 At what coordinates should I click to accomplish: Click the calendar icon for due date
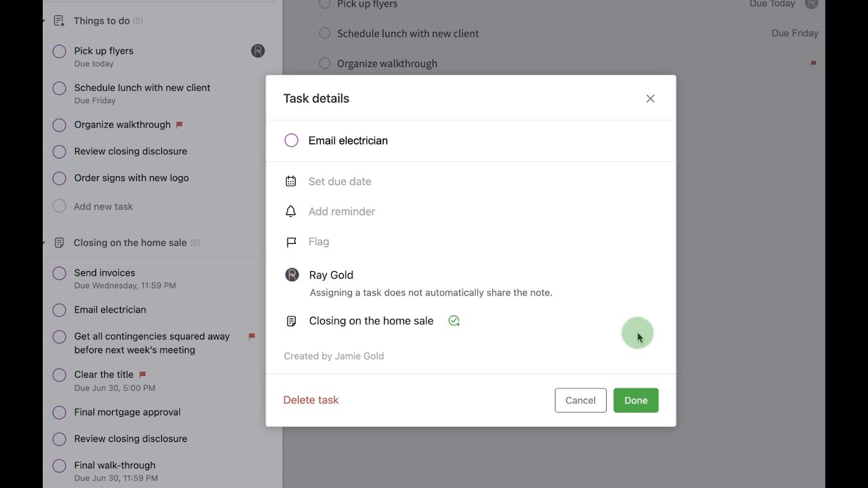(291, 181)
